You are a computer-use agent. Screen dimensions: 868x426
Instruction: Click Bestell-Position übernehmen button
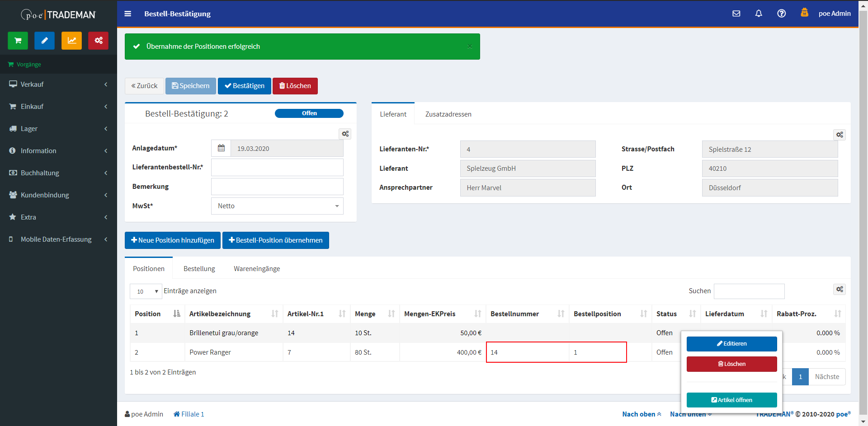tap(275, 240)
